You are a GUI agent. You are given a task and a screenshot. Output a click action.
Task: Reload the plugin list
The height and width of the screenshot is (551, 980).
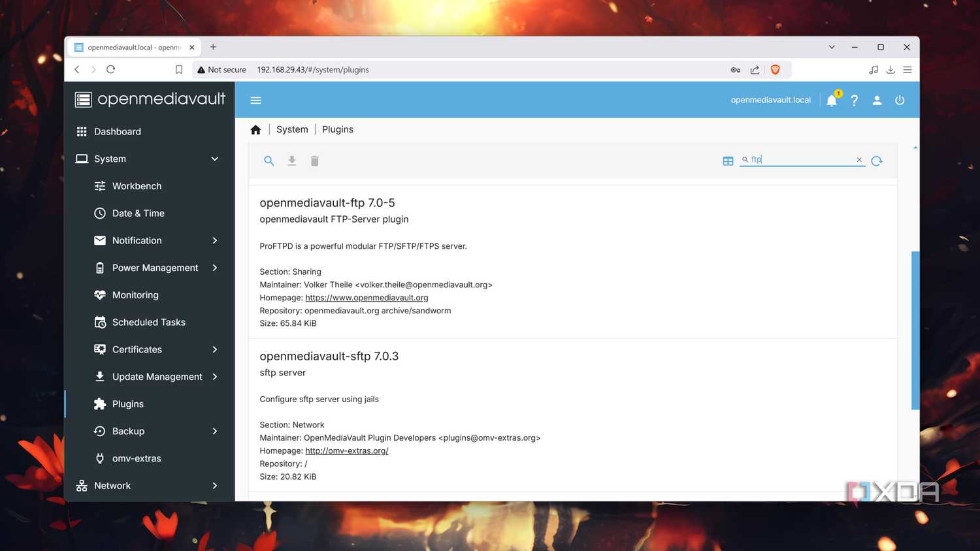tap(877, 161)
